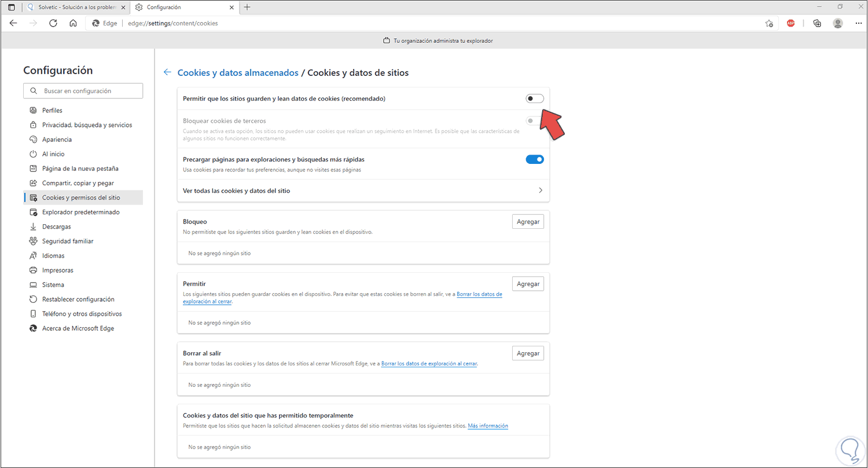
Task: Go back to Cookies y datos almacenados arrow
Action: [167, 72]
